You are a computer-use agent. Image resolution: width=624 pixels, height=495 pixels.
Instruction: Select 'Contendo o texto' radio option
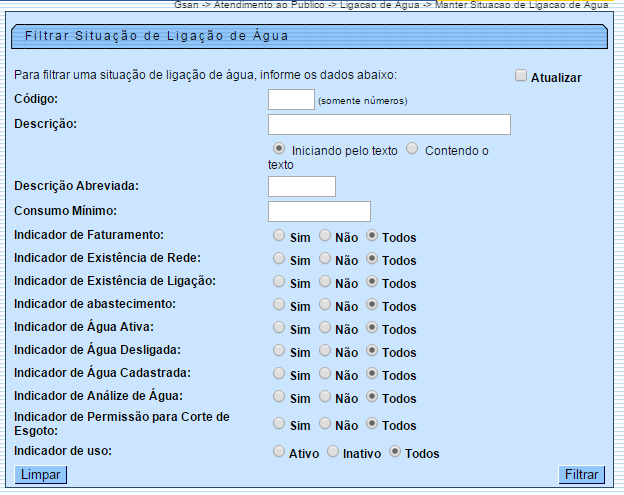412,149
